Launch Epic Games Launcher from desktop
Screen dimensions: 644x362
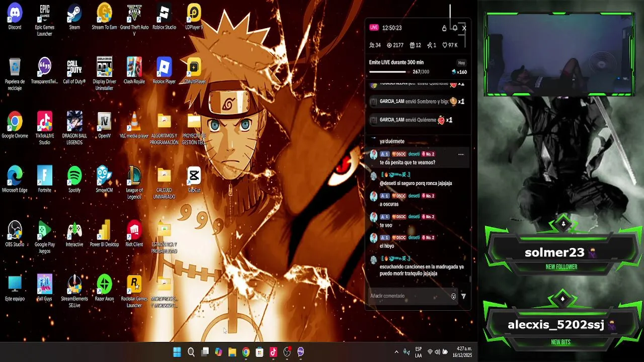45,20
